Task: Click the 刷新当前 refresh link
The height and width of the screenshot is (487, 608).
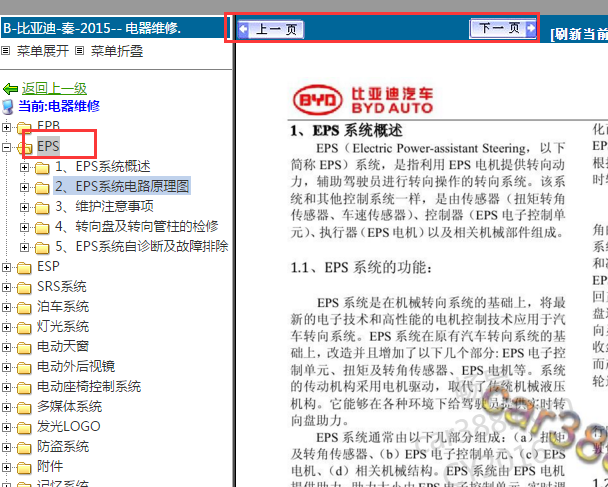Action: [x=579, y=34]
